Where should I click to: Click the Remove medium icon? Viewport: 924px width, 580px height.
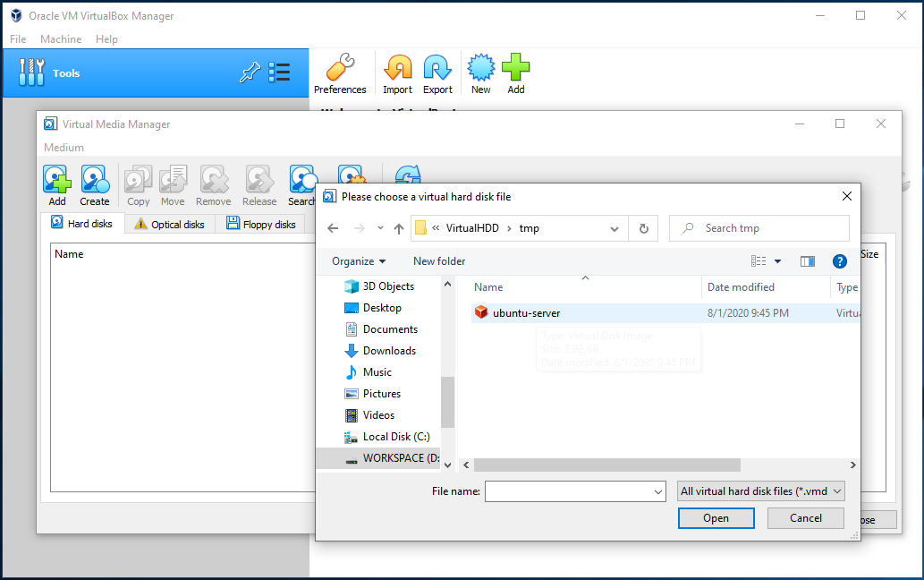pos(213,185)
